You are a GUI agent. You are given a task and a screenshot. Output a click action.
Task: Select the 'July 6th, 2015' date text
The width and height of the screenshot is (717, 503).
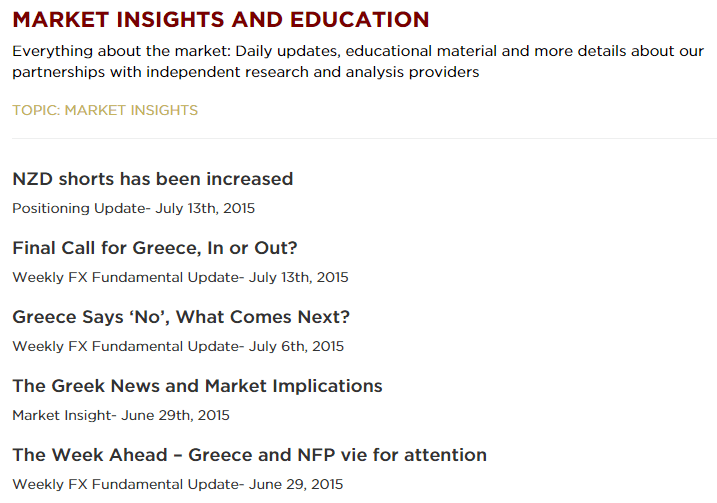pos(296,347)
